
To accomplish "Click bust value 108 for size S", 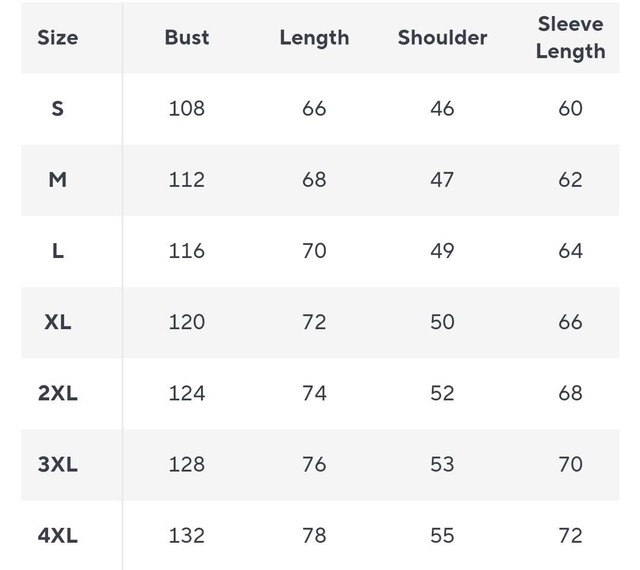I will click(187, 108).
